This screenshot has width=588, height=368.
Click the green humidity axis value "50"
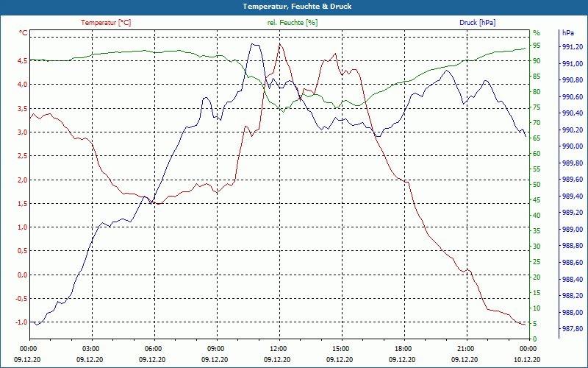(x=537, y=185)
